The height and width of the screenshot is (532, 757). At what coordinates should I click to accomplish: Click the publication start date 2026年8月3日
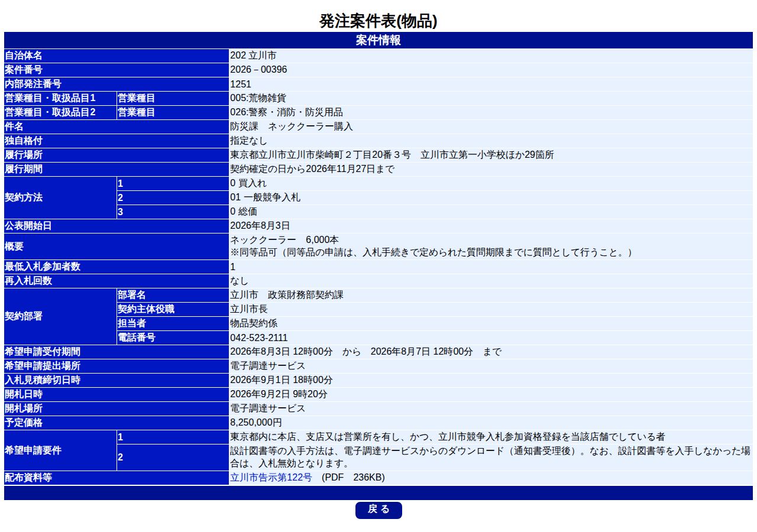(260, 226)
